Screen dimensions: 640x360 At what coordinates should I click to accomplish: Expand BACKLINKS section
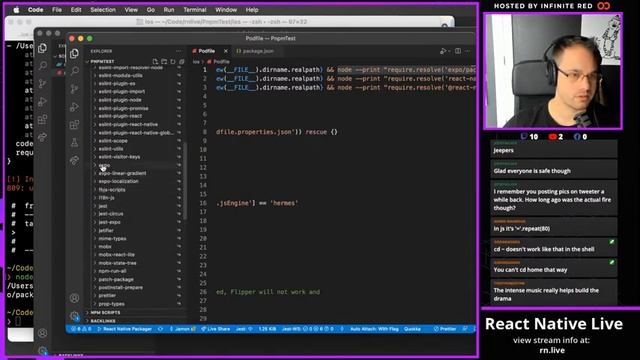tap(136, 321)
